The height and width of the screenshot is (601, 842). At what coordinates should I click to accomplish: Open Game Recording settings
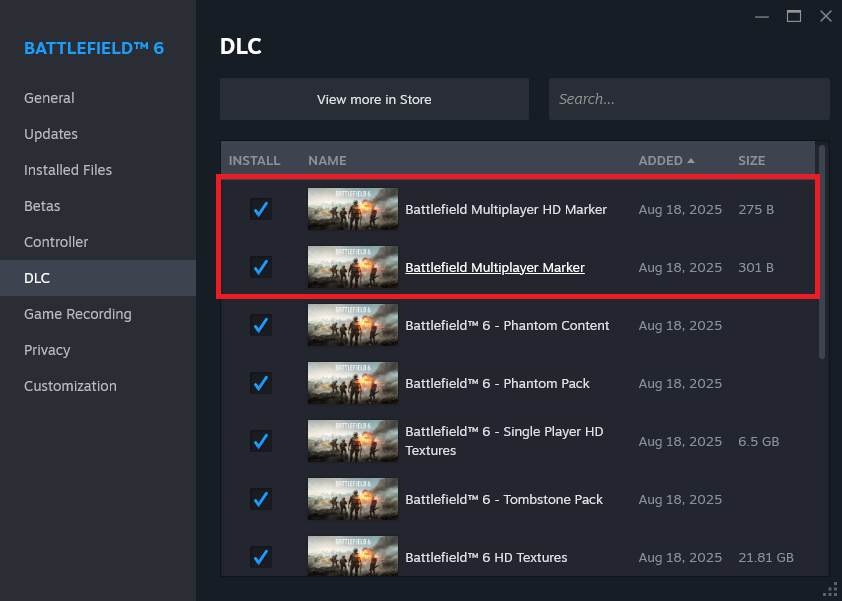click(x=98, y=314)
